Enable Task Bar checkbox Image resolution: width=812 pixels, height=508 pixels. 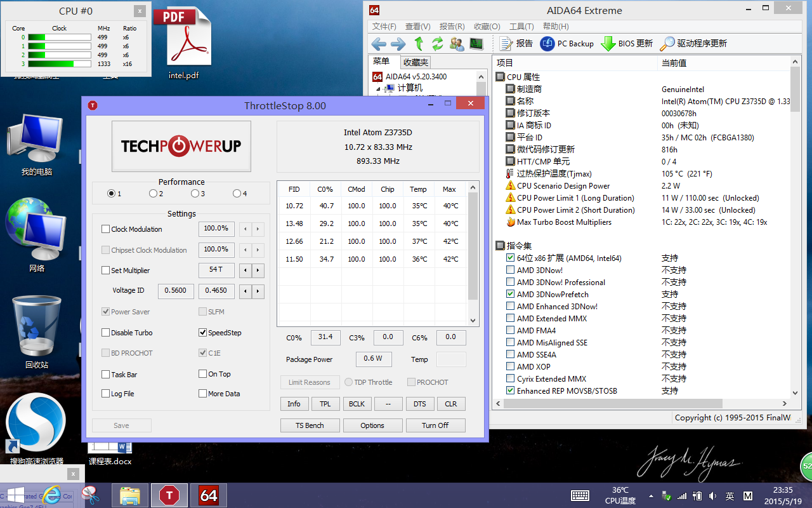(106, 375)
